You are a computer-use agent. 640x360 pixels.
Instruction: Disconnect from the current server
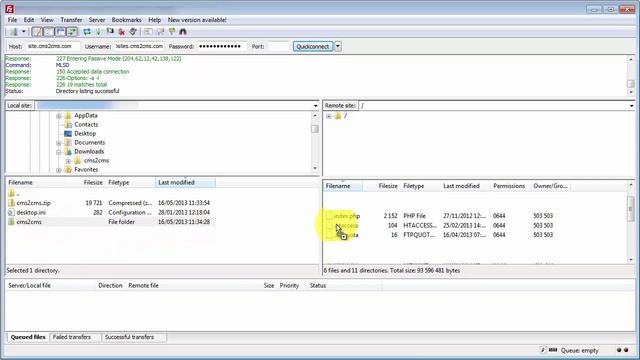coord(121,31)
